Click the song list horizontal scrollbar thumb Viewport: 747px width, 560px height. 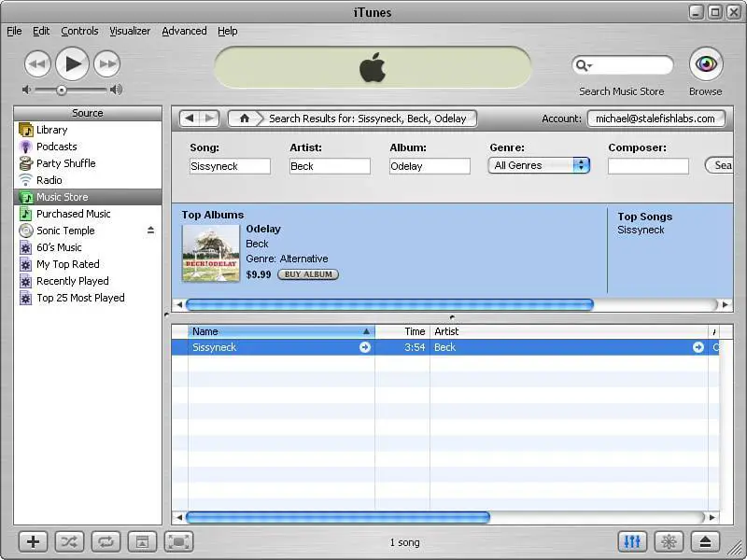click(x=338, y=517)
